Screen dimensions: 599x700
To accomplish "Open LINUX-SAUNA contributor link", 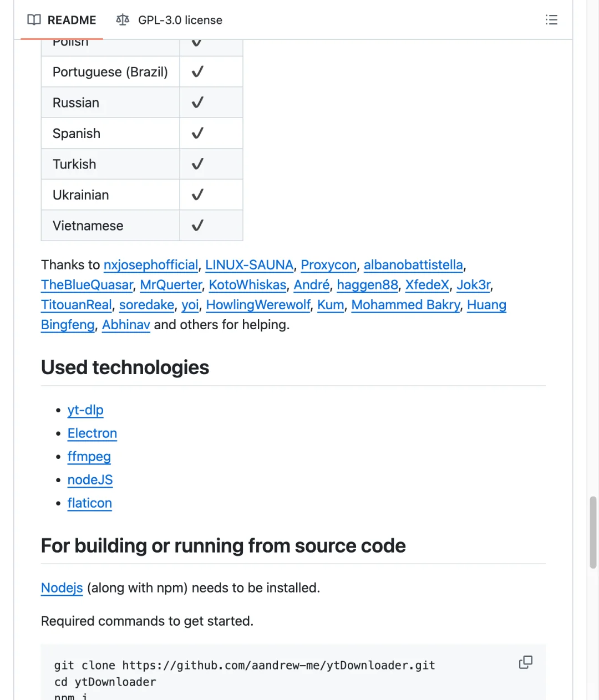I will (249, 265).
